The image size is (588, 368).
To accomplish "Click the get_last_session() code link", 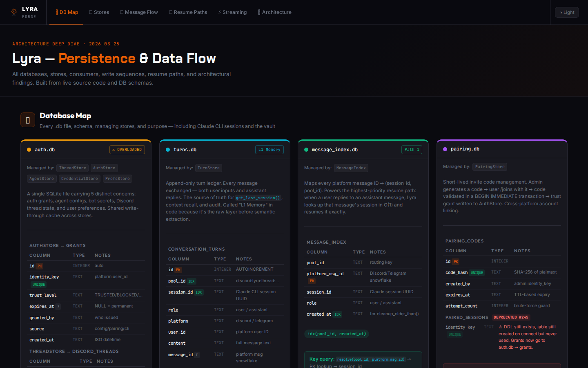I will coord(258,198).
